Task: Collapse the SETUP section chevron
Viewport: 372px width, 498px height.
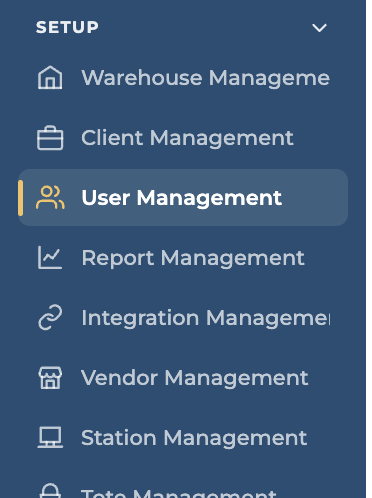Action: pos(319,28)
